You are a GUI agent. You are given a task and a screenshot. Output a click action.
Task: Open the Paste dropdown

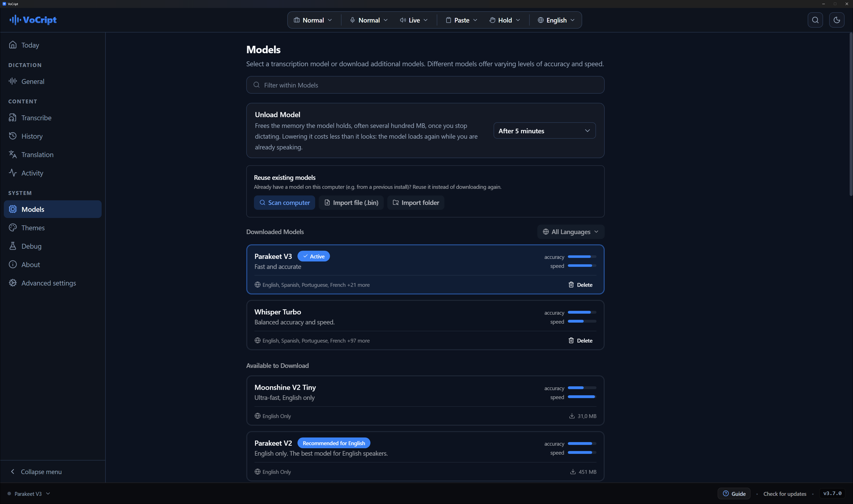(461, 20)
